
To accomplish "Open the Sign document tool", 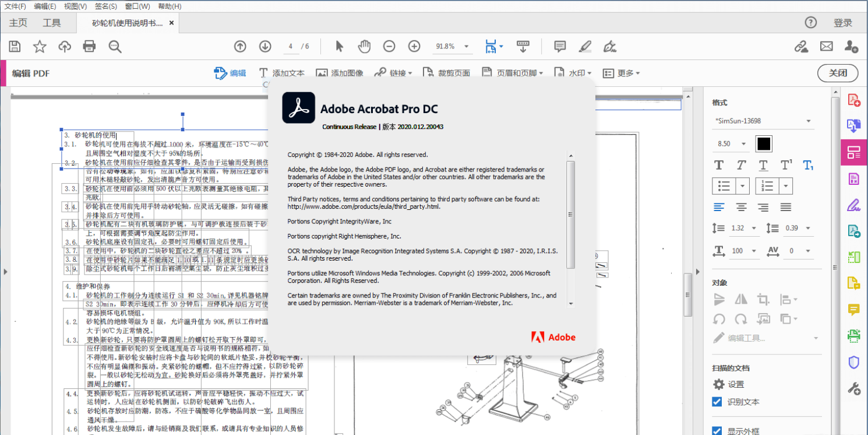I will point(610,47).
